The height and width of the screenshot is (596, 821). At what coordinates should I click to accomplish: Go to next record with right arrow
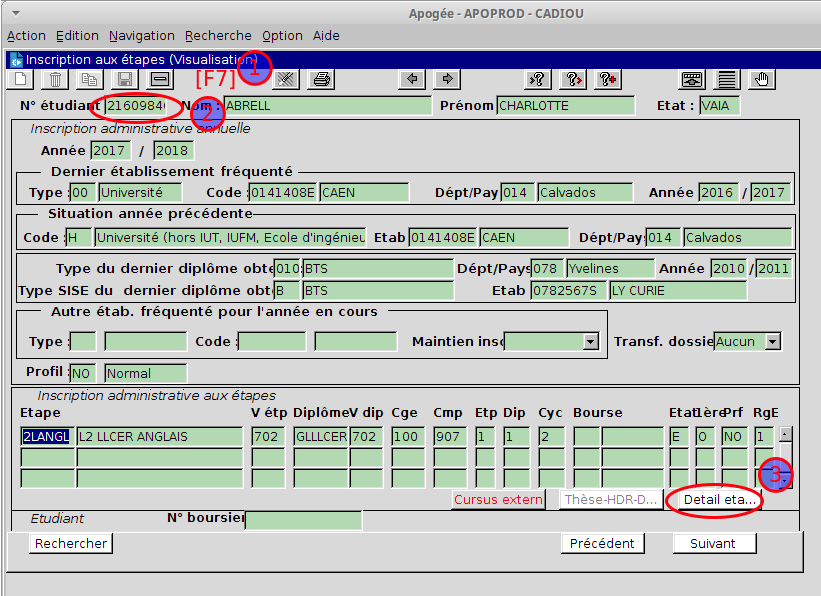tap(446, 79)
